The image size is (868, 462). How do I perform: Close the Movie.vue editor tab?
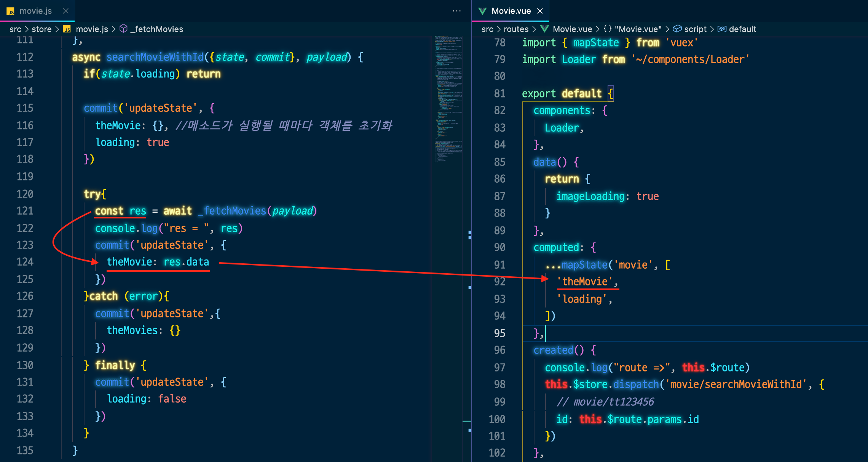[540, 11]
